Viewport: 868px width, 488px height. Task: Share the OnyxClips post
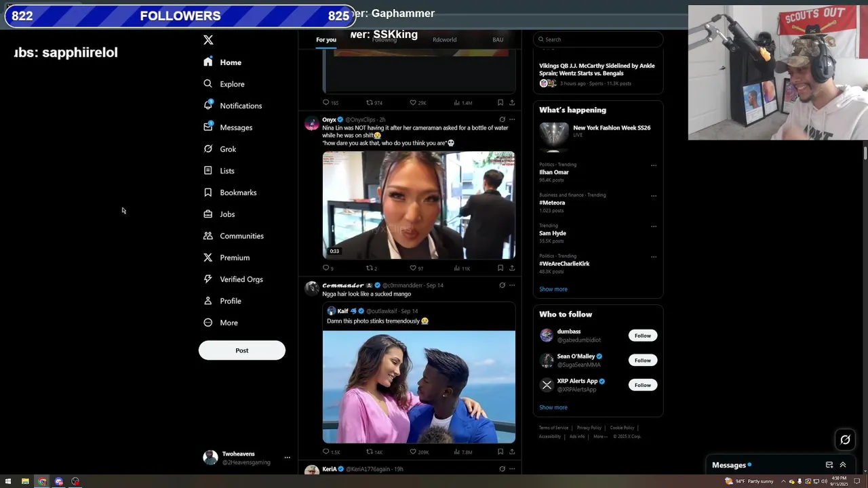click(x=512, y=268)
